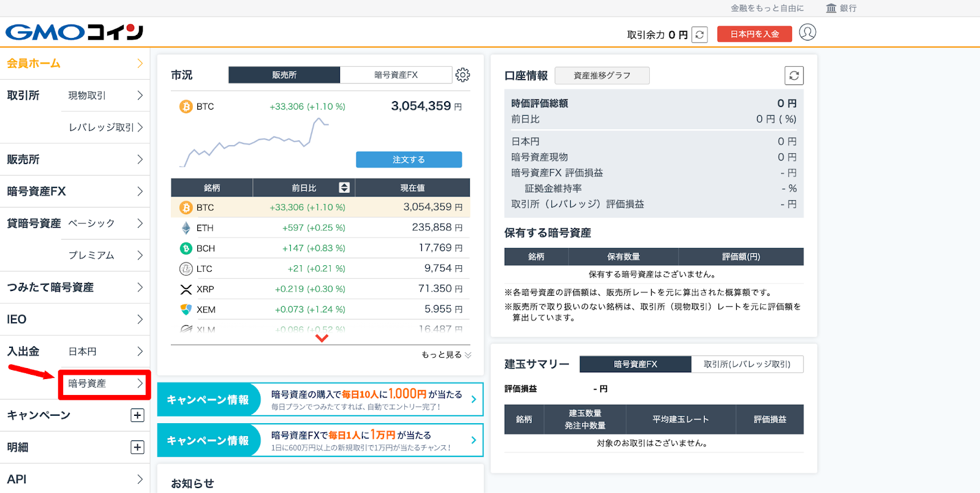Select ETH row price 235,858
Viewport: 980px width, 493px height.
[437, 227]
